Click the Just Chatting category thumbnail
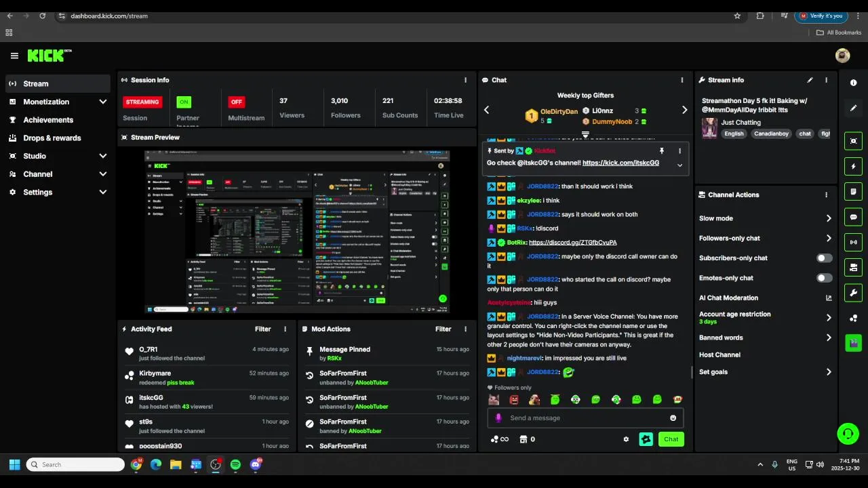 pyautogui.click(x=709, y=128)
